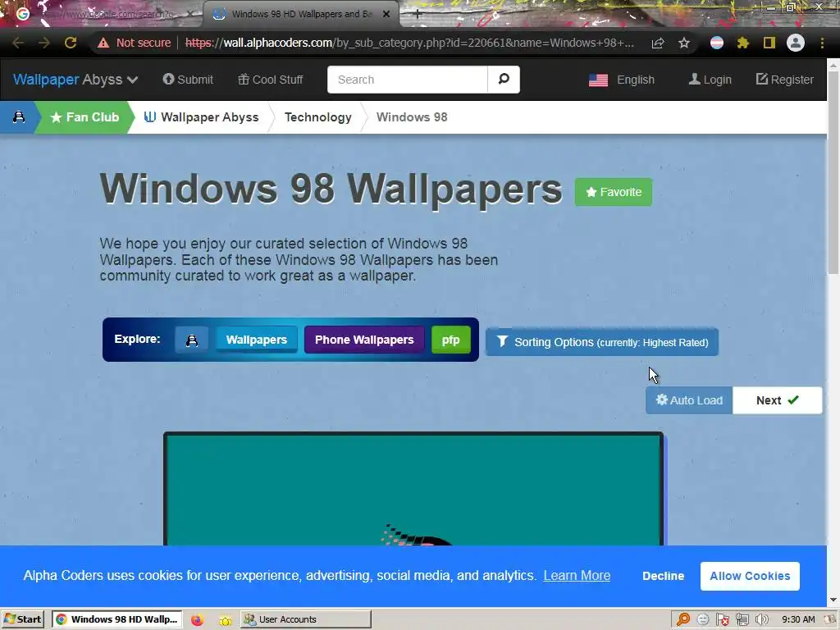Click the network computers tray icon
840x630 pixels.
pos(742,620)
